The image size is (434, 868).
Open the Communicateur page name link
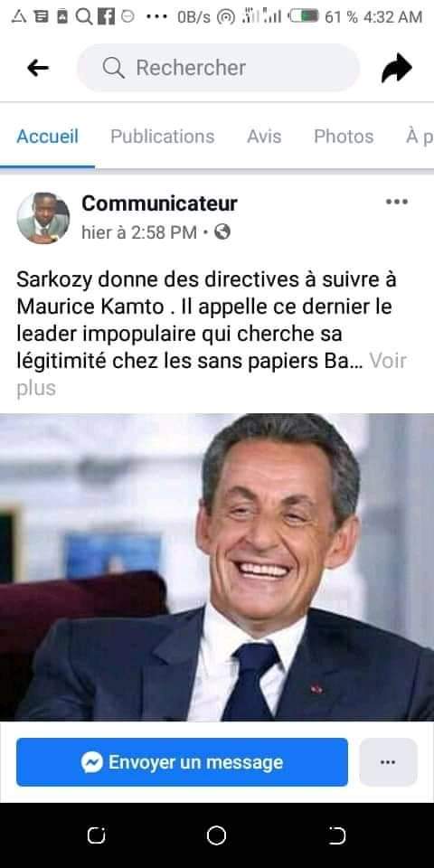(x=159, y=203)
